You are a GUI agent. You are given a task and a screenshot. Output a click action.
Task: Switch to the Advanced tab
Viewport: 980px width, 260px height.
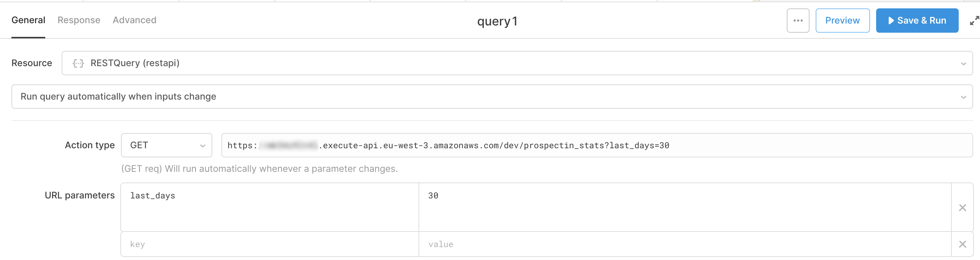(134, 20)
